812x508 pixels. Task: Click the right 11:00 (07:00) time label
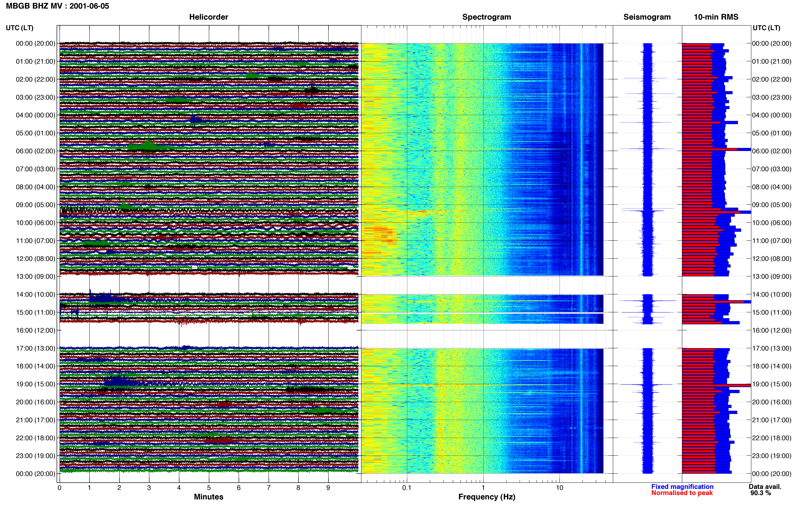[x=772, y=241]
